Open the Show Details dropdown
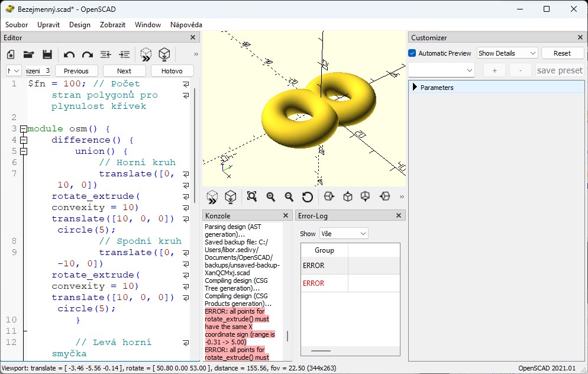The image size is (588, 374). 508,53
